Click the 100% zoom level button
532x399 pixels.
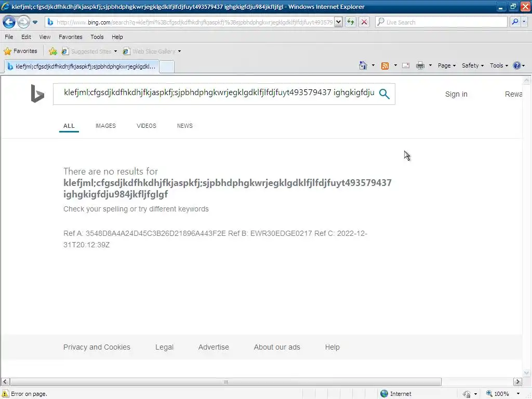tap(498, 394)
